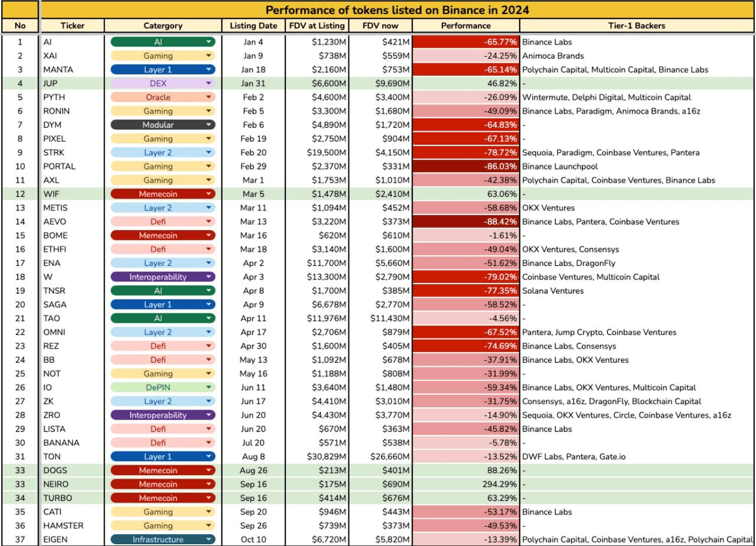The height and width of the screenshot is (546, 756).
Task: Select the 'No' column header
Action: pyautogui.click(x=20, y=25)
